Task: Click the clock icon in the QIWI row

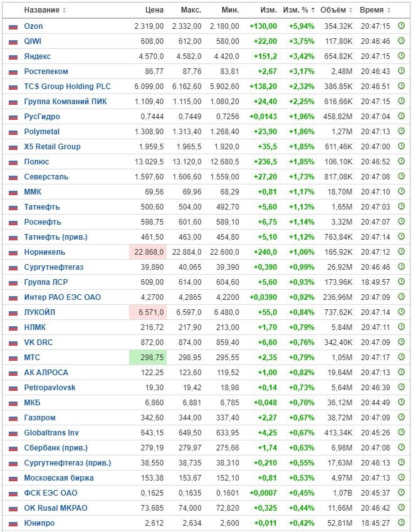Action: pos(401,41)
